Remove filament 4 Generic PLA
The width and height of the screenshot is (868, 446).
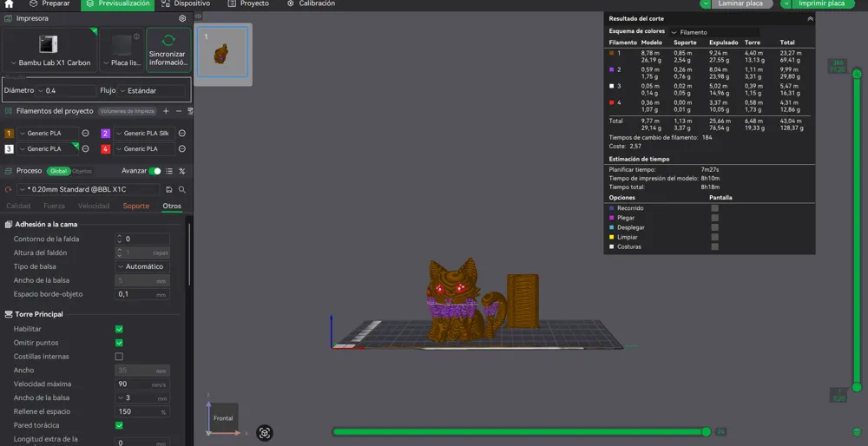[x=181, y=149]
